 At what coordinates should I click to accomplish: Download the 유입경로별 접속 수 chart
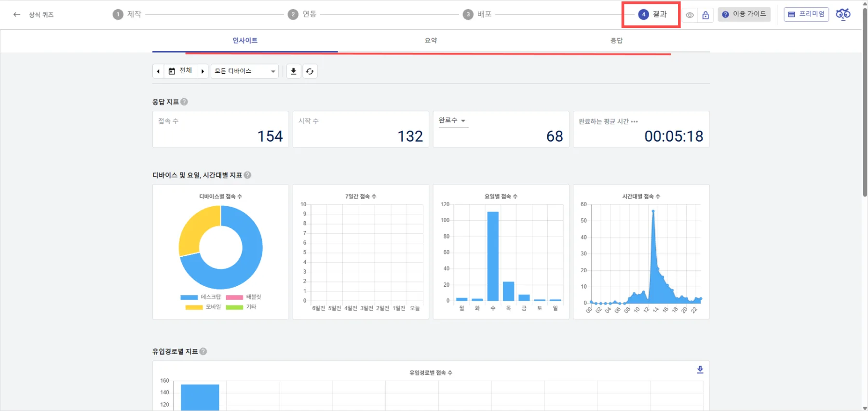click(700, 370)
